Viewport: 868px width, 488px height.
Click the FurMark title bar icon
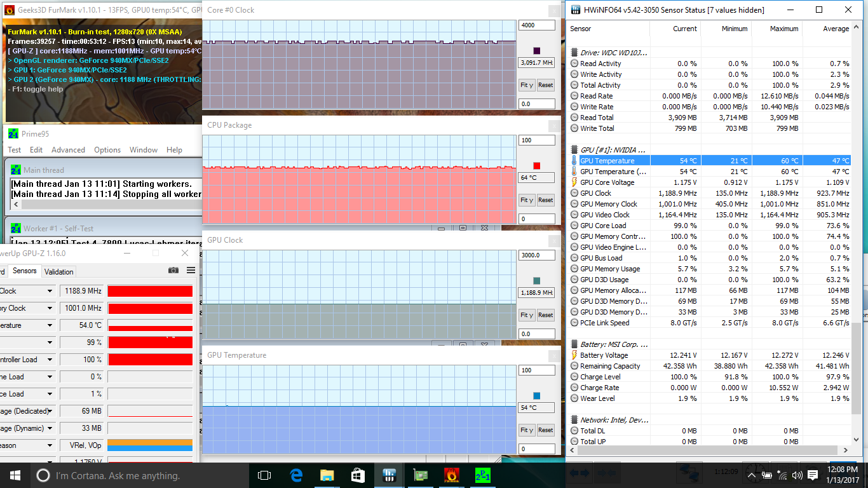(x=10, y=10)
